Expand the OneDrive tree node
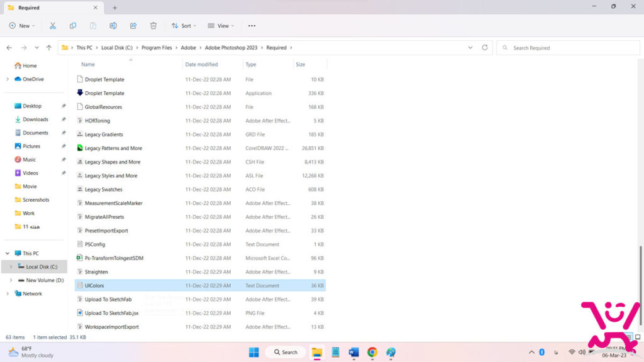This screenshot has width=644, height=362. coord(8,79)
